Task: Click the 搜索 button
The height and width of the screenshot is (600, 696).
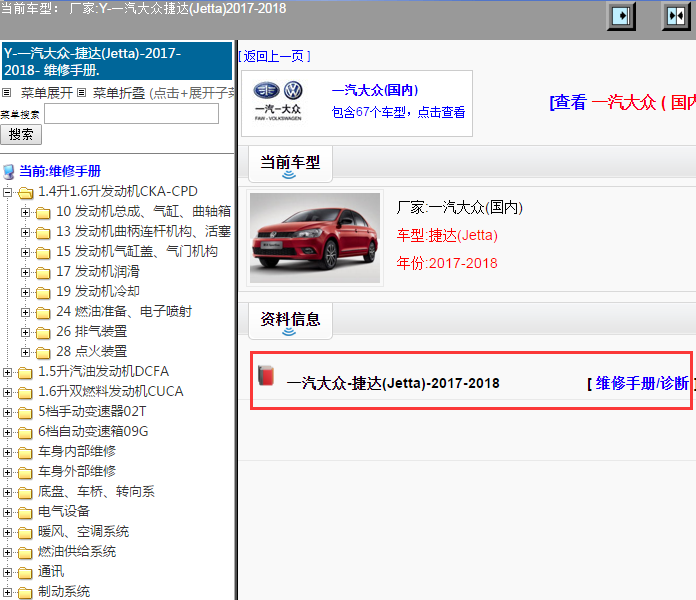Action: pyautogui.click(x=21, y=134)
